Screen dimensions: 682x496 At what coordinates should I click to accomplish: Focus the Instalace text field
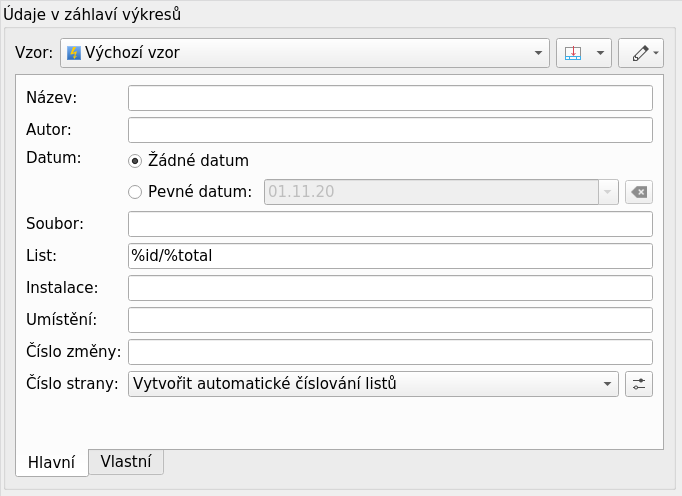point(390,288)
